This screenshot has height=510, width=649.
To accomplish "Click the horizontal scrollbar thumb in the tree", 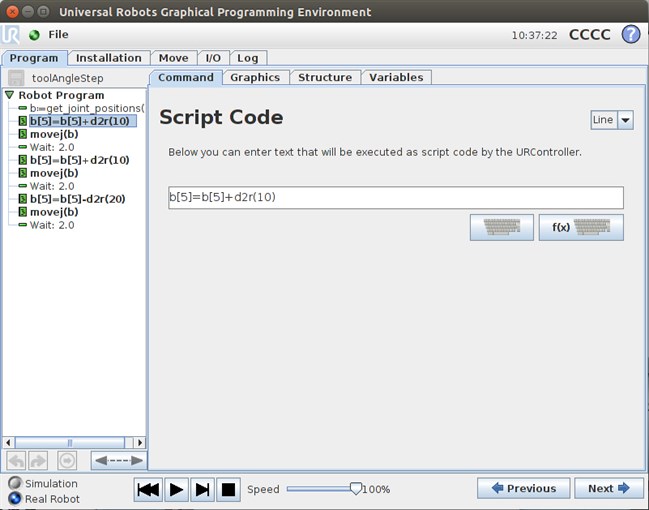I will point(70,443).
